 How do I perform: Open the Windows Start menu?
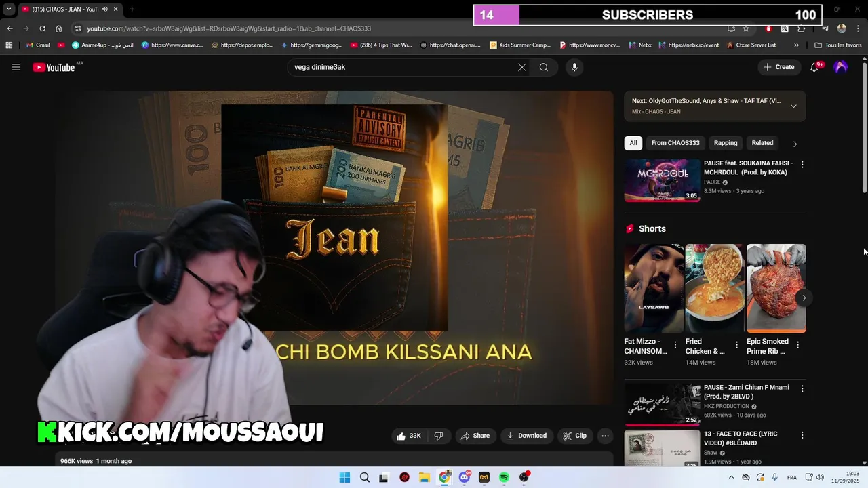pos(344,477)
